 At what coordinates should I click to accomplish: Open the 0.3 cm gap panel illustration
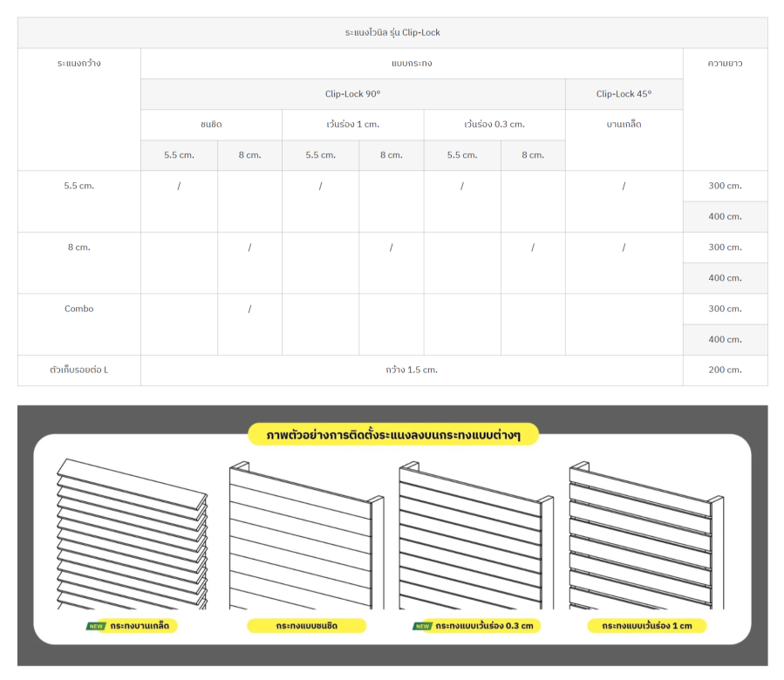pos(476,535)
